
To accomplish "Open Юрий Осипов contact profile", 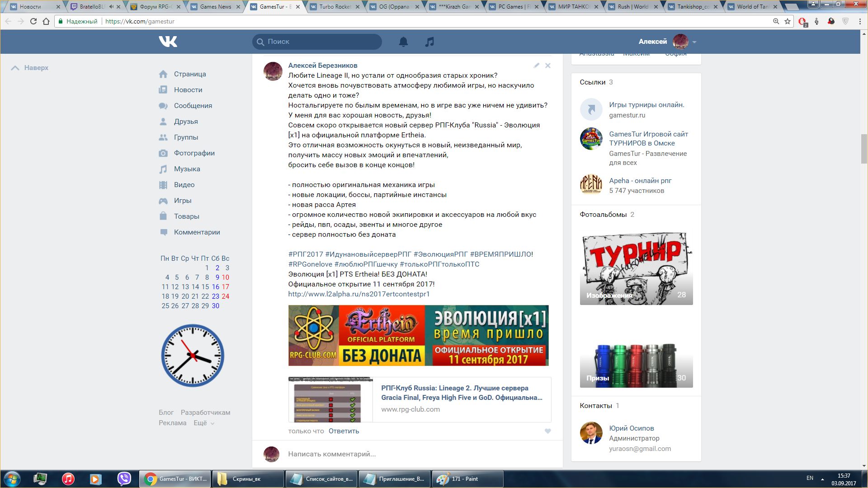I will pos(631,428).
